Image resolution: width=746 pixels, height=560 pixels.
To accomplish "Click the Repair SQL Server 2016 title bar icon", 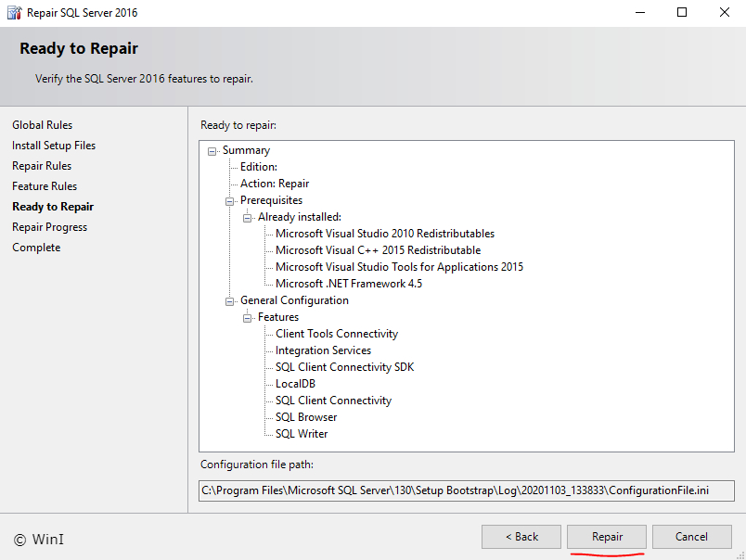I will [x=15, y=12].
